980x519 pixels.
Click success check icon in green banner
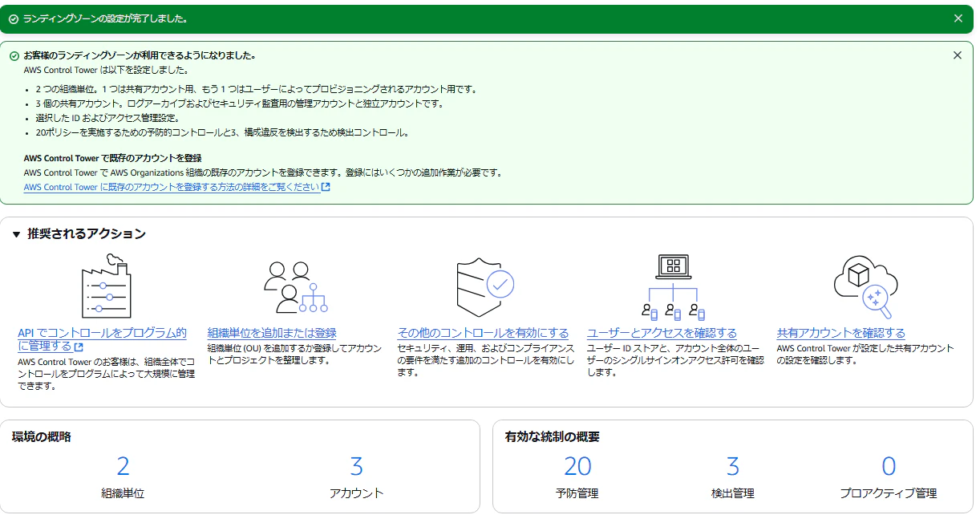tap(14, 18)
